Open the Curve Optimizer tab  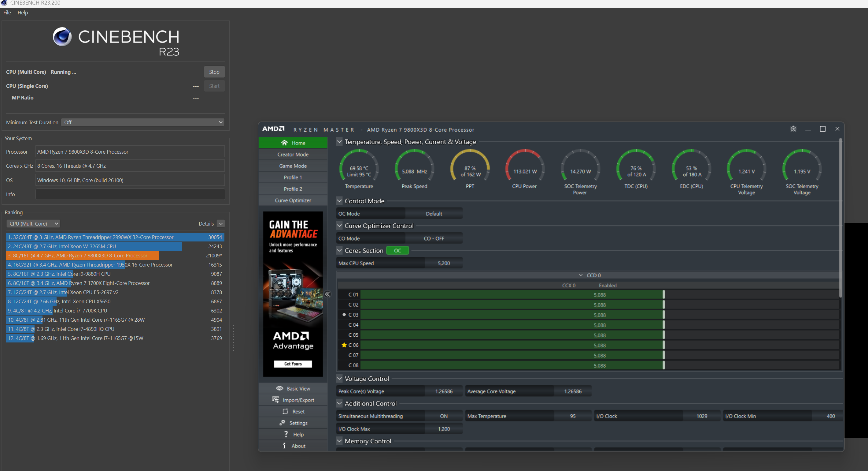click(x=293, y=200)
